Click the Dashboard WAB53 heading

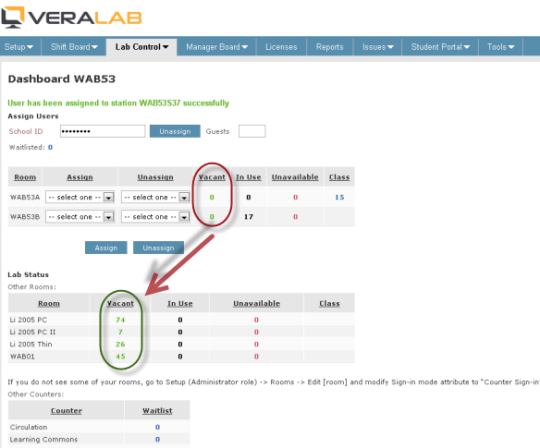[62, 79]
